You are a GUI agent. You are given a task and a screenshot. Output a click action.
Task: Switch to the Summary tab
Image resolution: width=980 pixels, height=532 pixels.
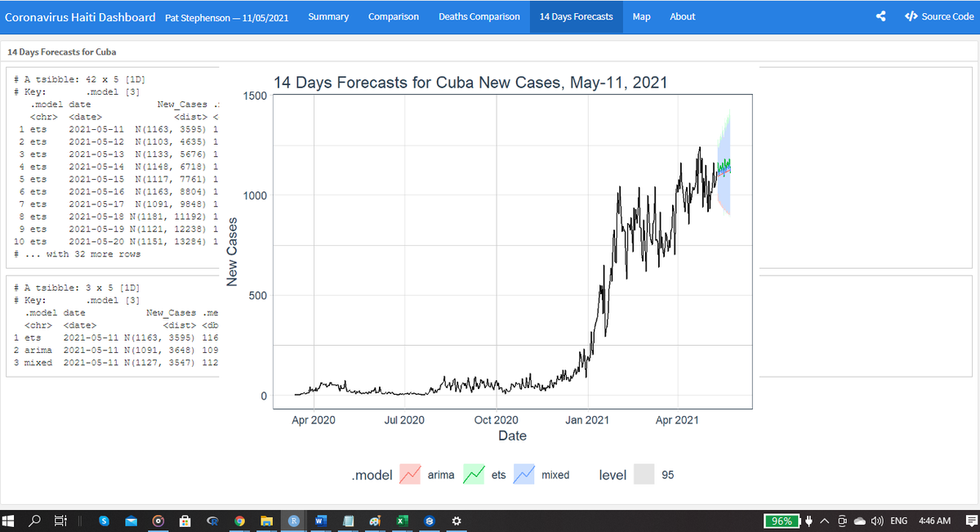(328, 16)
